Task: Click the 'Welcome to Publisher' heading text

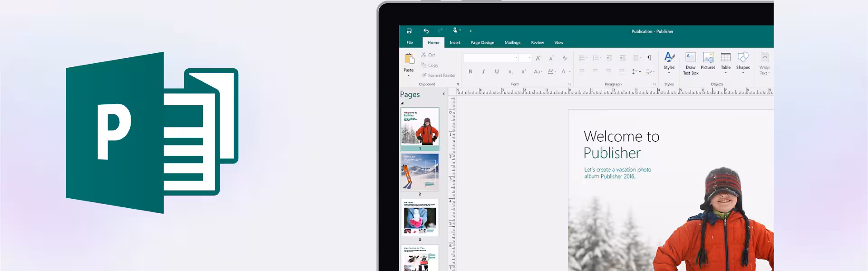Action: point(621,145)
